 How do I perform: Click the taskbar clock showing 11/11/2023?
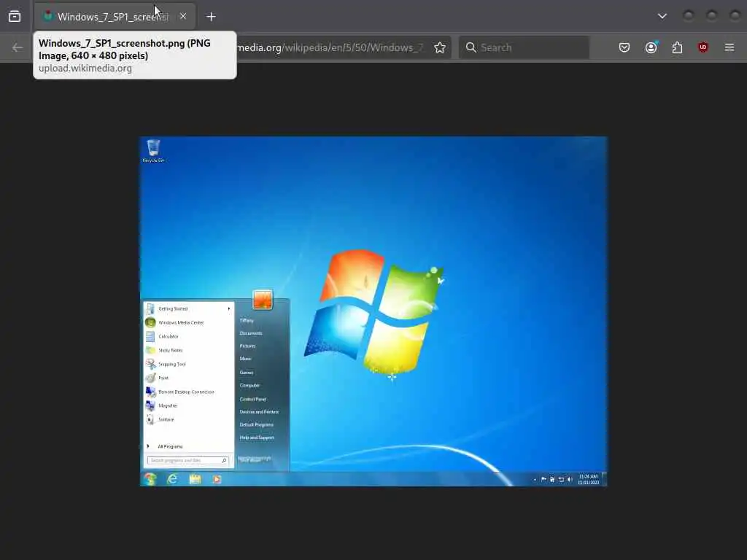589,480
